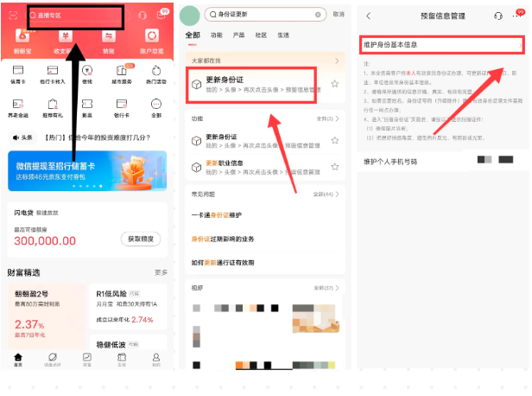Open headset icon on 预留信息管理 screen
532x396 pixels.
(498, 16)
